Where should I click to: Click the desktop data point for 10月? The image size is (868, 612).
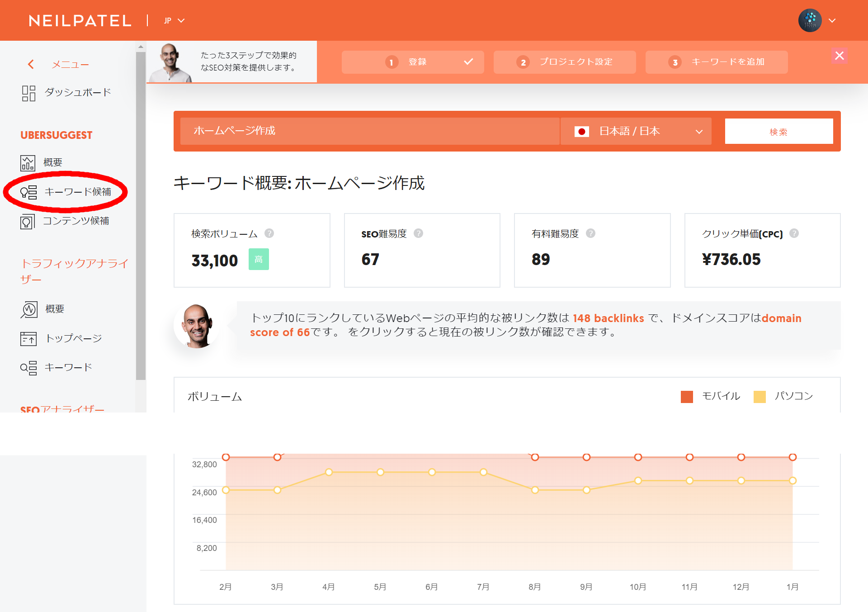pyautogui.click(x=638, y=480)
